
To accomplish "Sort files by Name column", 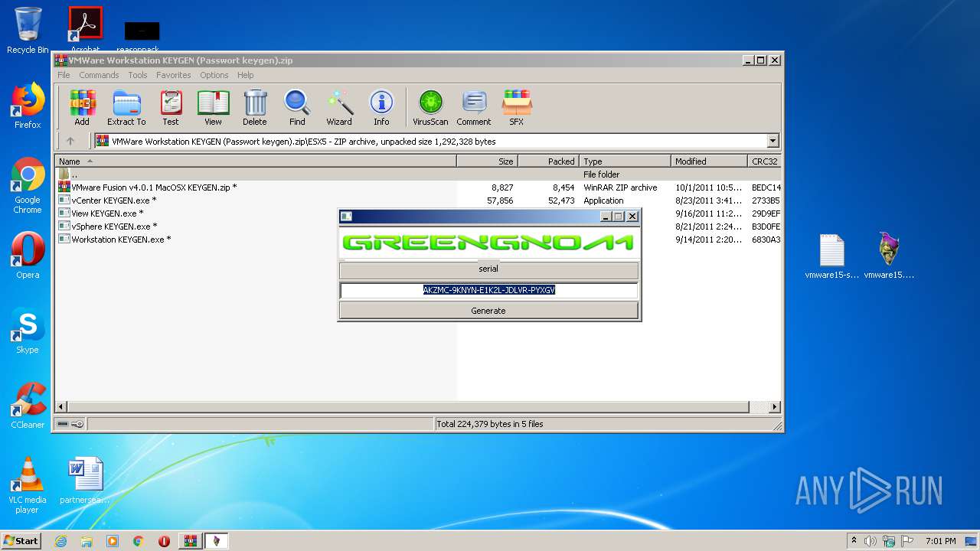I will coord(256,161).
